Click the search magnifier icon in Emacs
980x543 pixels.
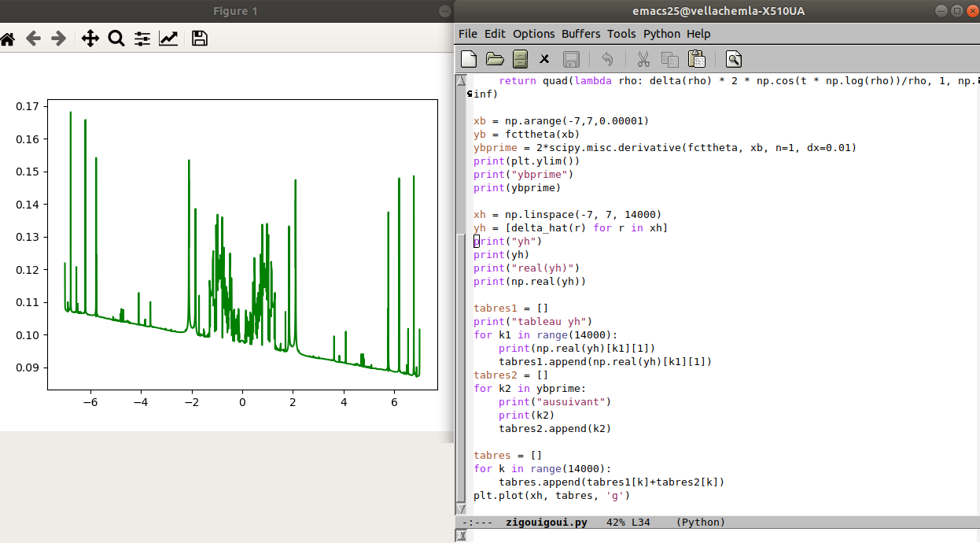[x=733, y=59]
